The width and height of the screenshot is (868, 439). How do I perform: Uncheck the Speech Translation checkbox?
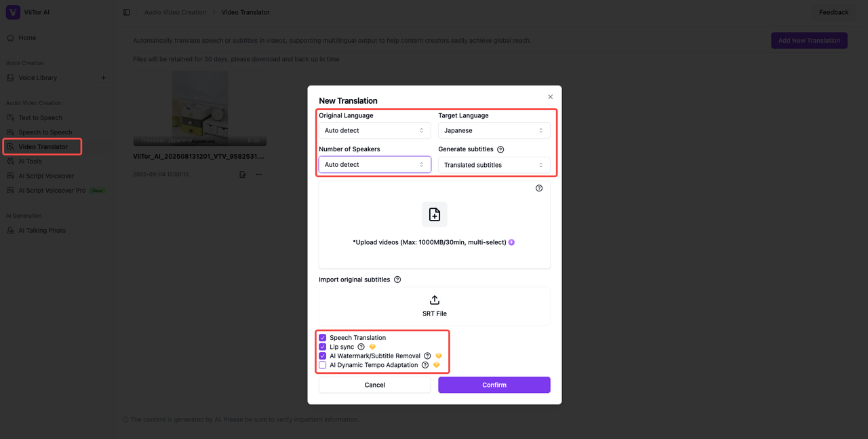pos(323,338)
